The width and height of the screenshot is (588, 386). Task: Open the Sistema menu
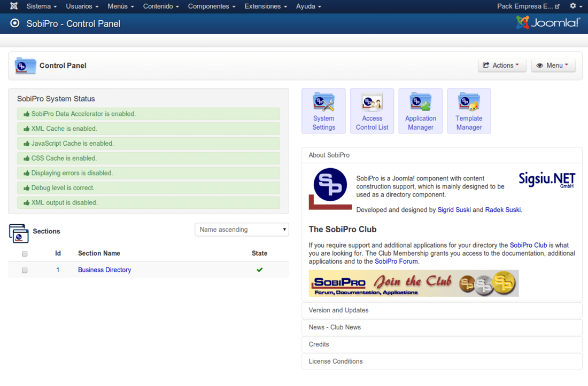[x=42, y=6]
